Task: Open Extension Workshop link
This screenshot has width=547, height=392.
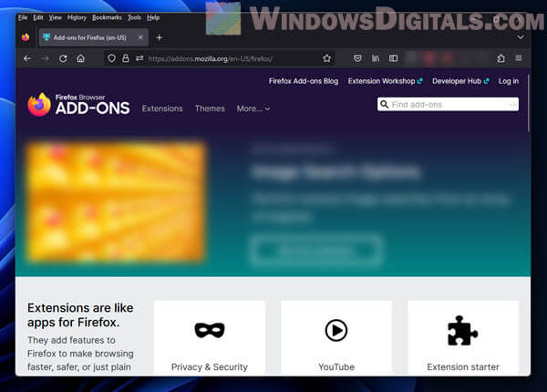Action: [385, 81]
